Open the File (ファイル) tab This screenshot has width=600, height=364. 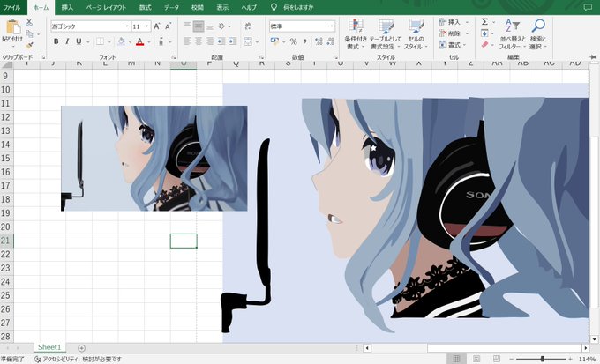[x=11, y=7]
